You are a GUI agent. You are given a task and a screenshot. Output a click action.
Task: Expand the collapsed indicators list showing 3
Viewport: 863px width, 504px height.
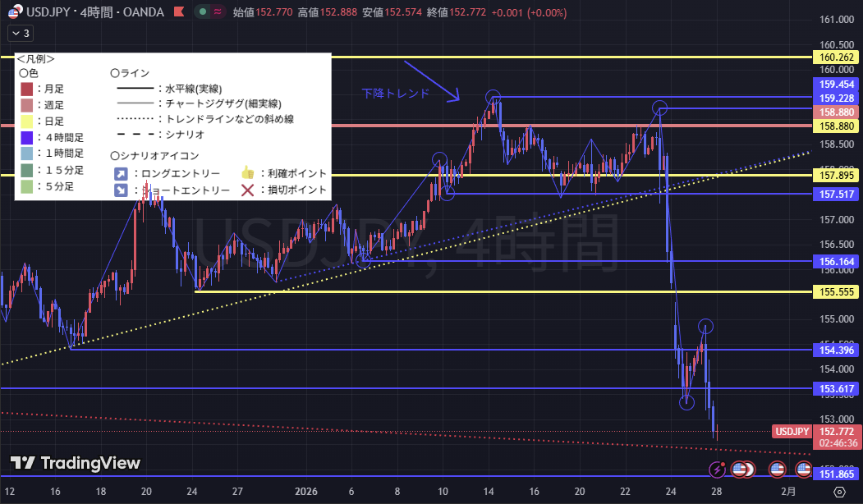pyautogui.click(x=20, y=34)
